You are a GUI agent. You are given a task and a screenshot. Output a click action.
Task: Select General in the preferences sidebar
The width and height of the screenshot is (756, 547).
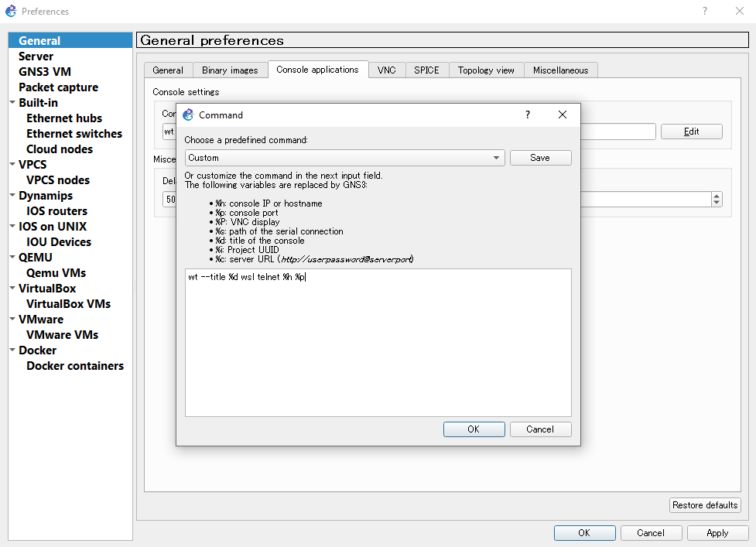pyautogui.click(x=70, y=41)
